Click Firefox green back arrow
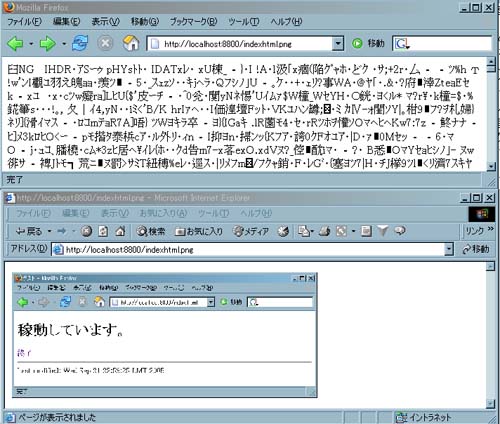Image resolution: width=500 pixels, height=424 pixels. [15, 44]
